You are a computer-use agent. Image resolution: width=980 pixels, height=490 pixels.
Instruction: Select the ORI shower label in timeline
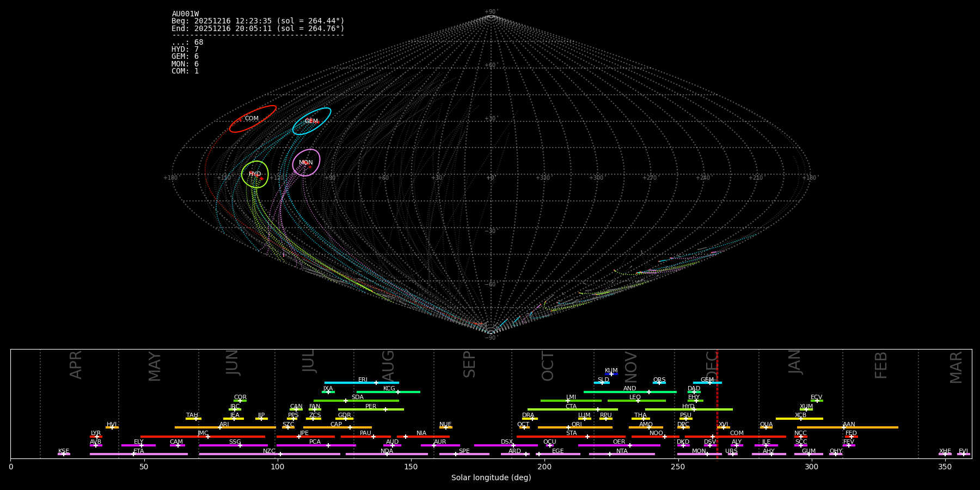[577, 424]
